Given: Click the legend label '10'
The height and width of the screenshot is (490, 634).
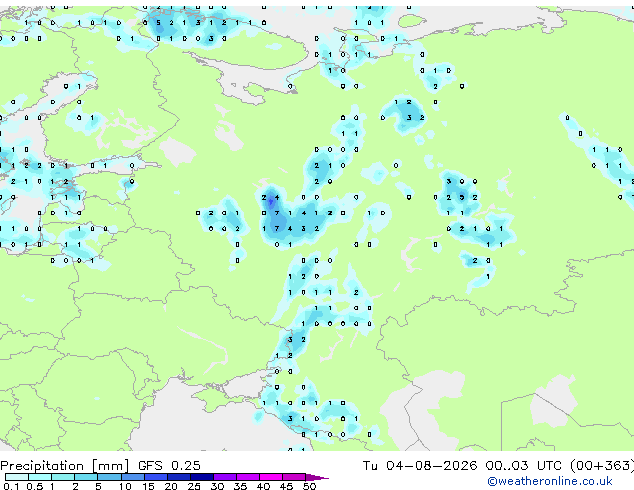Looking at the screenshot, I should pos(125,486).
